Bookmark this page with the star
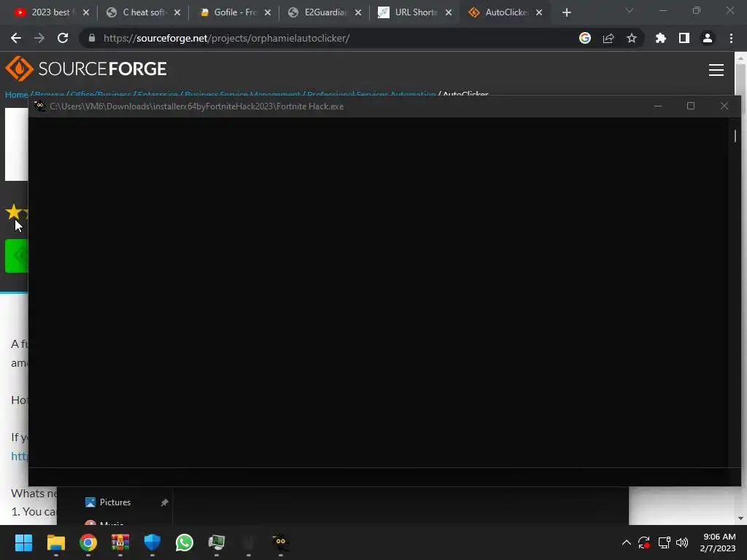747x560 pixels. pos(632,38)
